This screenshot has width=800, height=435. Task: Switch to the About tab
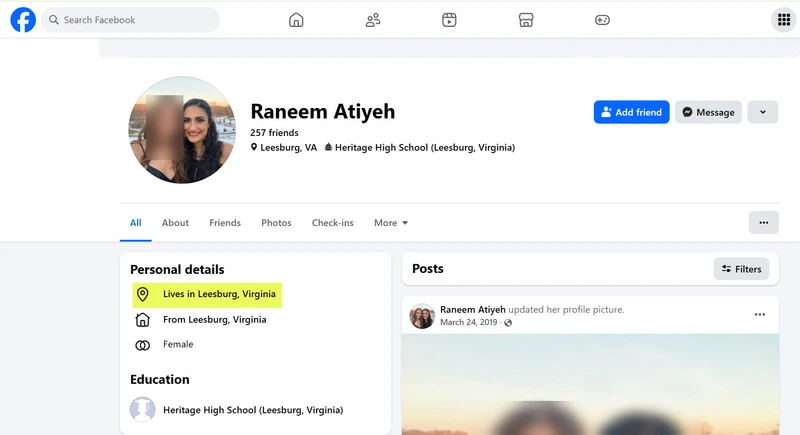175,223
